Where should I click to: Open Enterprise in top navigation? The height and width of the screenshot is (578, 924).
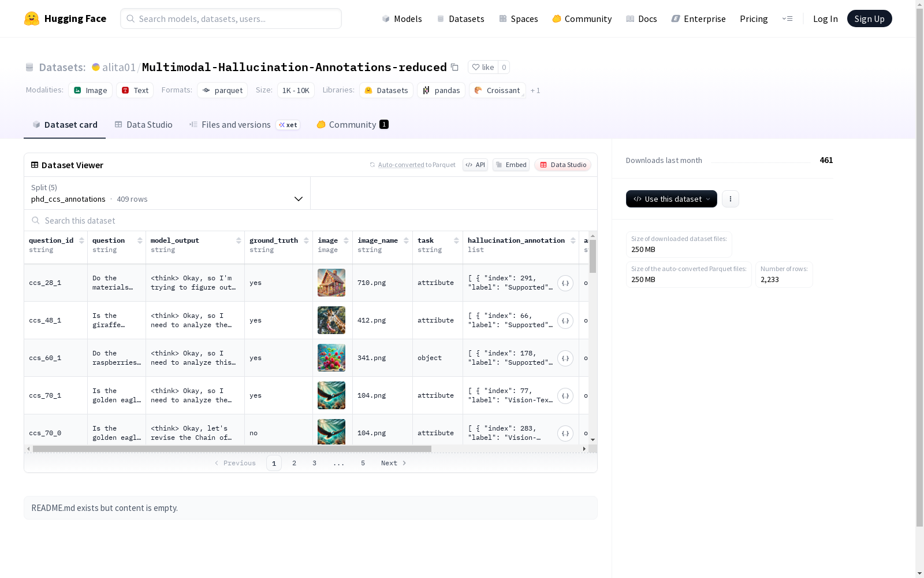pos(698,18)
